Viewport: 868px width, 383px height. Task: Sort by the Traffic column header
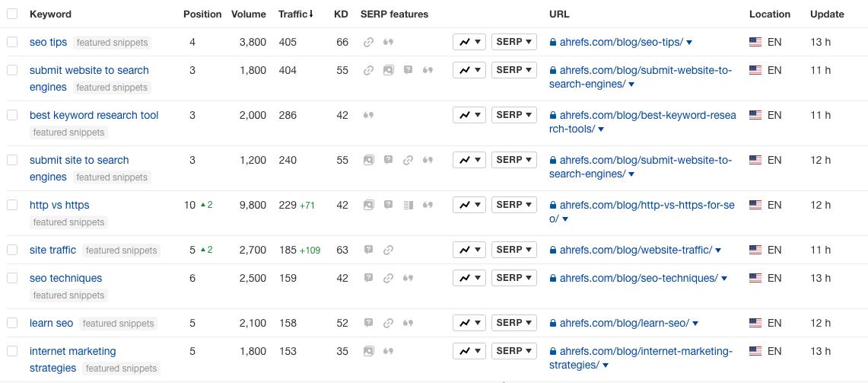[x=296, y=14]
